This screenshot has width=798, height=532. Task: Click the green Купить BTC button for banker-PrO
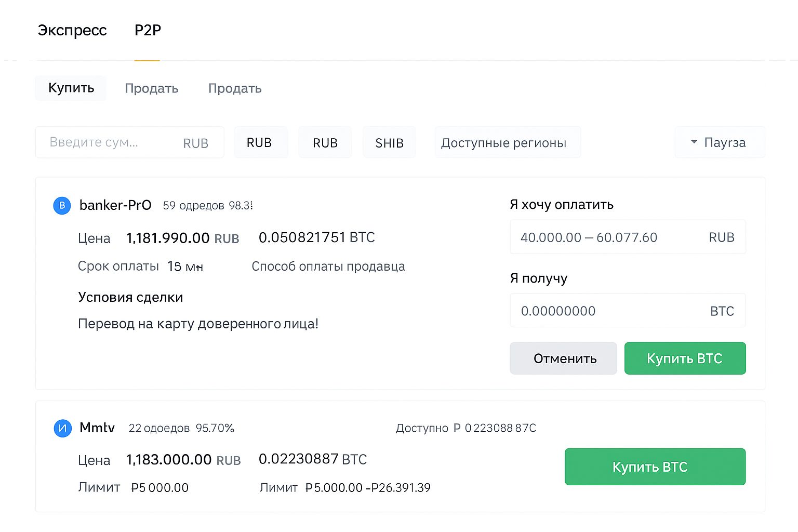click(685, 358)
